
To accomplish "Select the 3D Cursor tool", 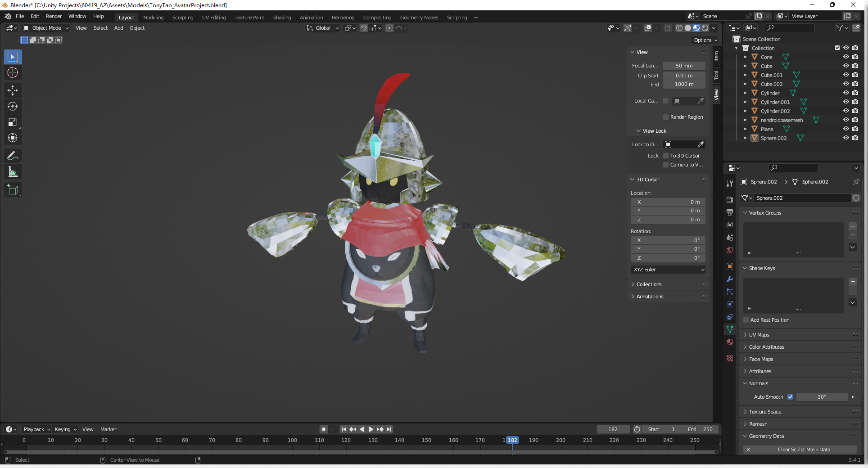I will pyautogui.click(x=13, y=72).
